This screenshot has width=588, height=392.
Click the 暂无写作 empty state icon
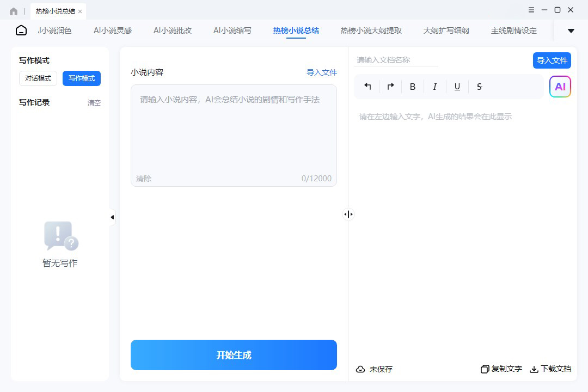pyautogui.click(x=61, y=236)
